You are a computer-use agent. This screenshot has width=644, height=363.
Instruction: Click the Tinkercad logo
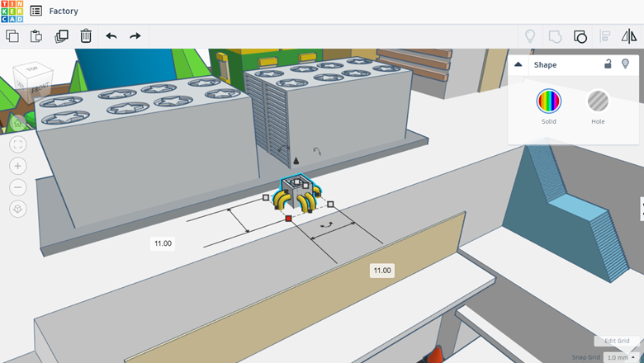(x=12, y=11)
